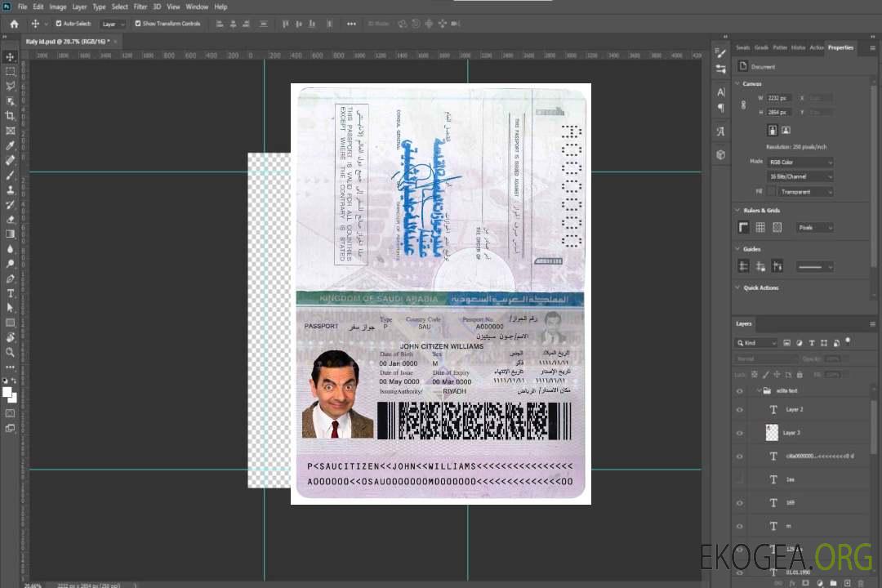Open the File menu
This screenshot has width=882, height=588.
[23, 7]
